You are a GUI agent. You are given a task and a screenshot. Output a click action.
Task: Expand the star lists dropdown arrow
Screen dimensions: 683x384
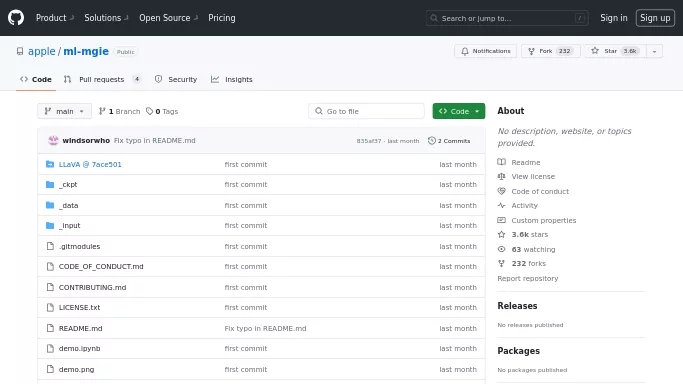654,51
